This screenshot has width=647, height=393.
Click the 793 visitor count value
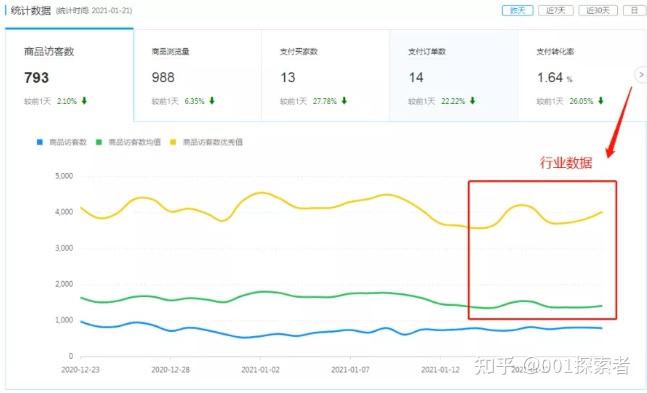pyautogui.click(x=36, y=78)
